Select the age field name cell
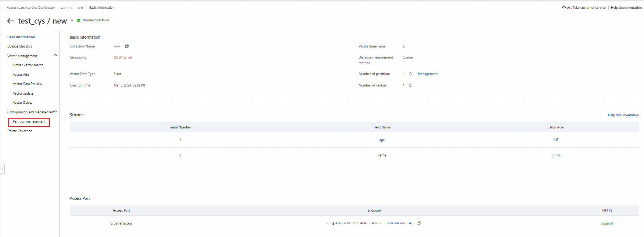Image resolution: width=644 pixels, height=237 pixels. (382, 140)
